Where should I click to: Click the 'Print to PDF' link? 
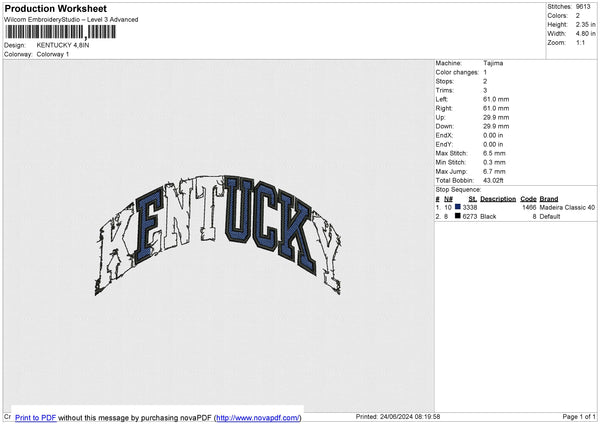pos(36,418)
